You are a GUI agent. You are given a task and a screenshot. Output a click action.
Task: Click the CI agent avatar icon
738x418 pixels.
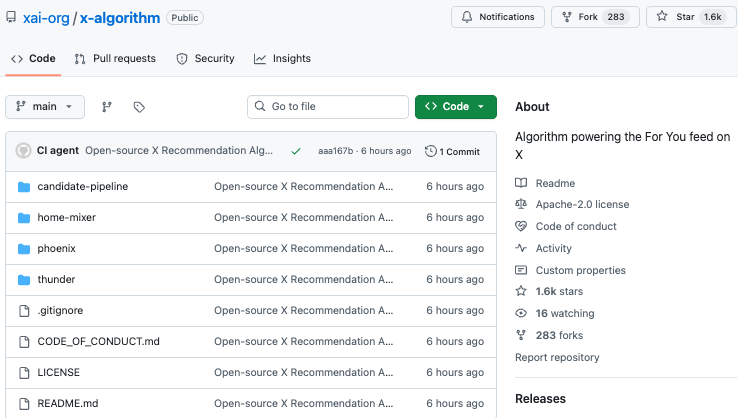pyautogui.click(x=23, y=151)
